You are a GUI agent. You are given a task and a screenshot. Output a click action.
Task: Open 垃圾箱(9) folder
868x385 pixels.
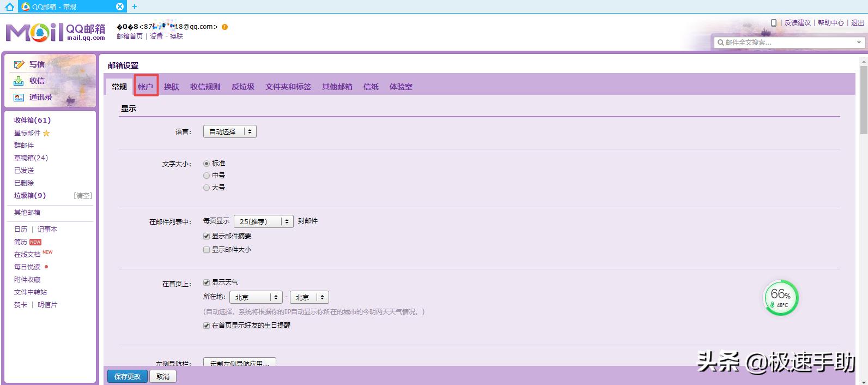pos(30,196)
